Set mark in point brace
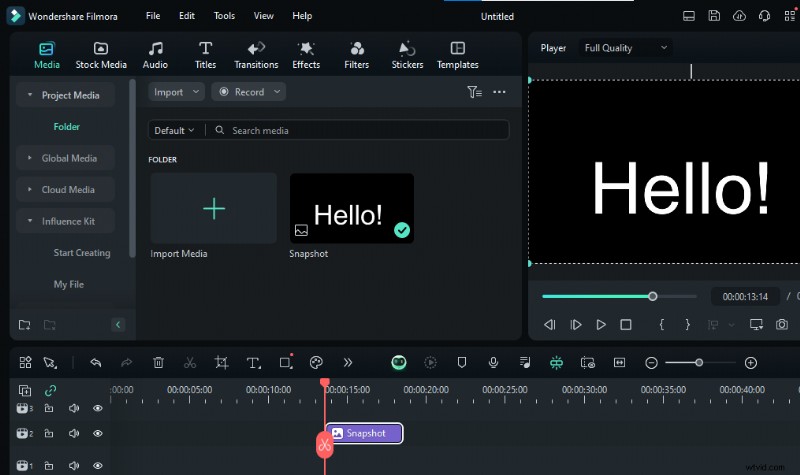 pos(662,324)
